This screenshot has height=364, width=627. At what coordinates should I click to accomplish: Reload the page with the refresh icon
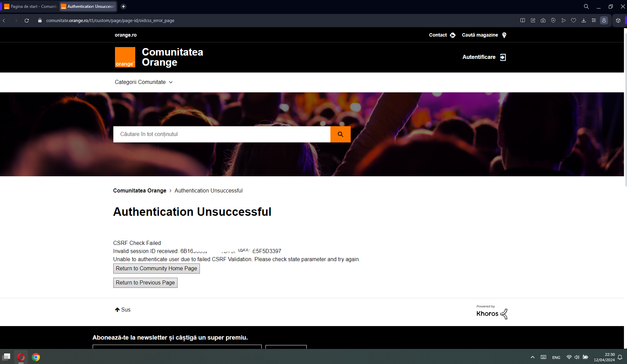pos(26,20)
